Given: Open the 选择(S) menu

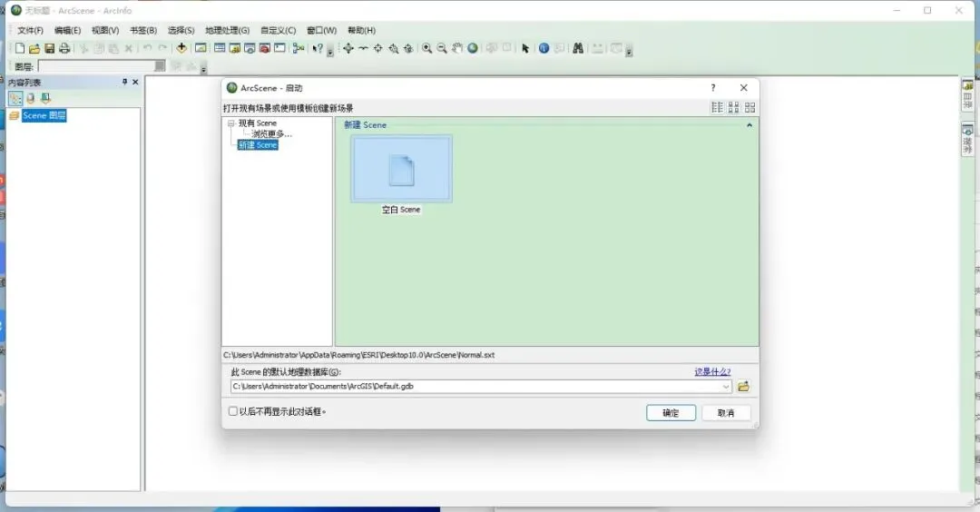Looking at the screenshot, I should (x=181, y=30).
